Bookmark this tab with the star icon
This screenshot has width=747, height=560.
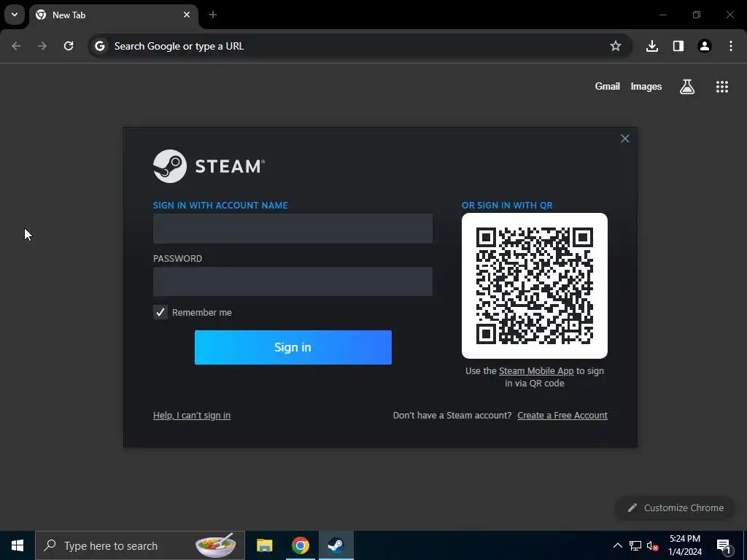tap(616, 46)
